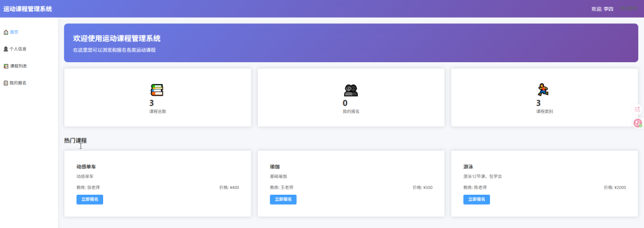Click the home house icon in sidebar
This screenshot has width=644, height=228.
[x=6, y=32]
